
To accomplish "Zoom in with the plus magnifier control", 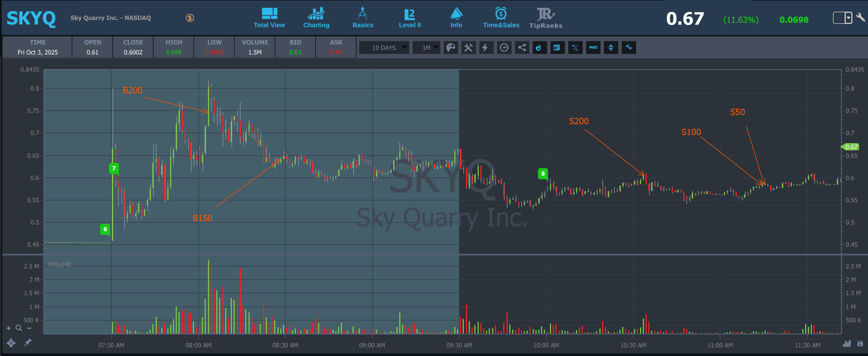I will [9, 328].
